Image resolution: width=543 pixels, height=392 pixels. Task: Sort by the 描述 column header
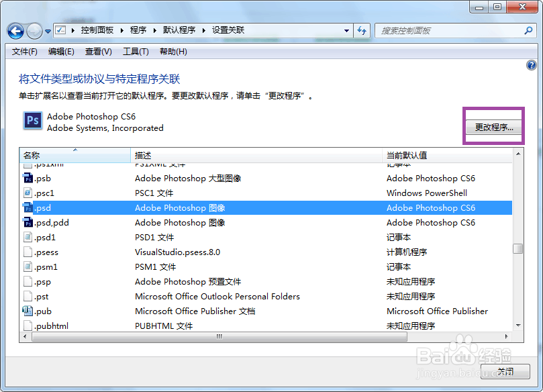256,155
